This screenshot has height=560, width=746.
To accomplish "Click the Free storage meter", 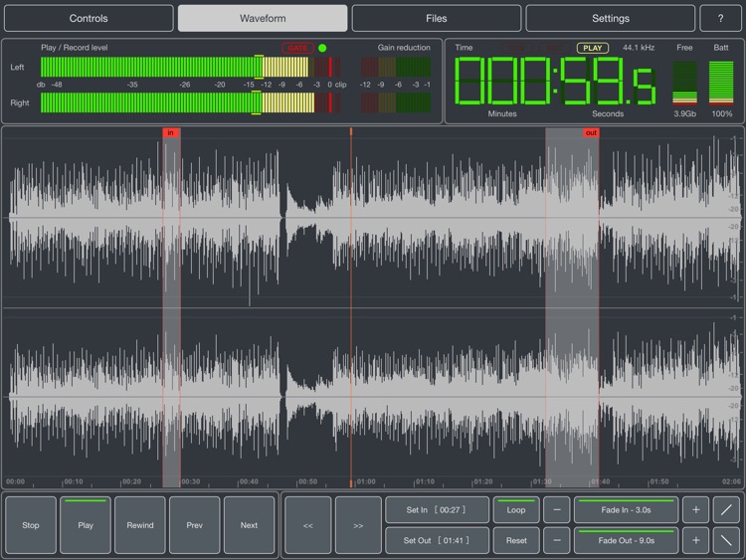I will tap(684, 83).
